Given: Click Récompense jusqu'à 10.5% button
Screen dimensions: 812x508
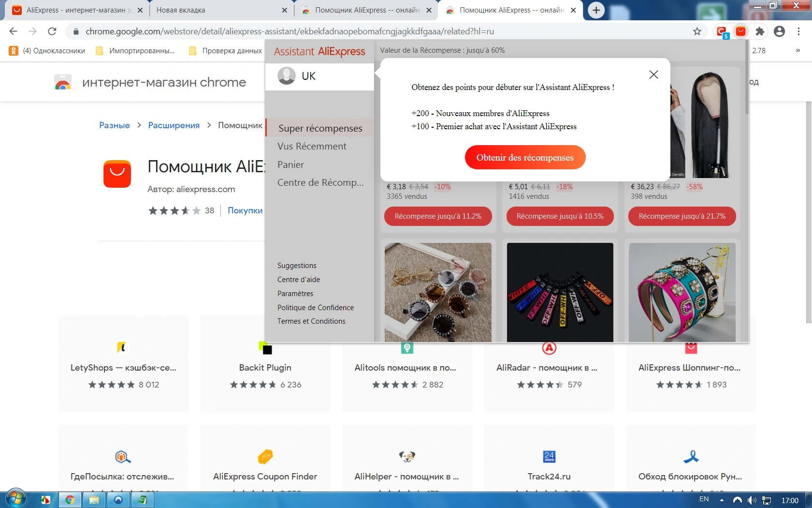Looking at the screenshot, I should point(560,216).
